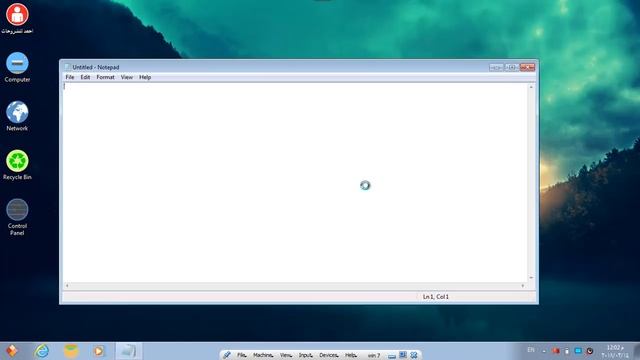Launch Internet Explorer from the taskbar

click(42, 351)
